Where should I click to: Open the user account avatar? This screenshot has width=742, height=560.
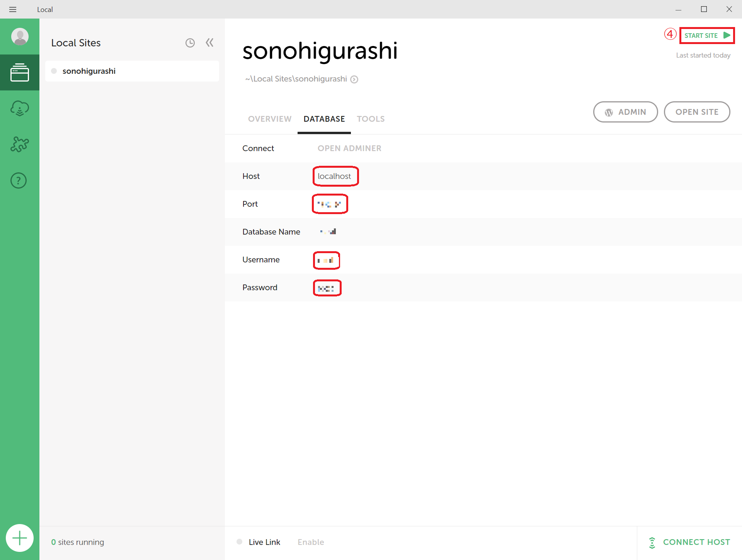pos(20,37)
